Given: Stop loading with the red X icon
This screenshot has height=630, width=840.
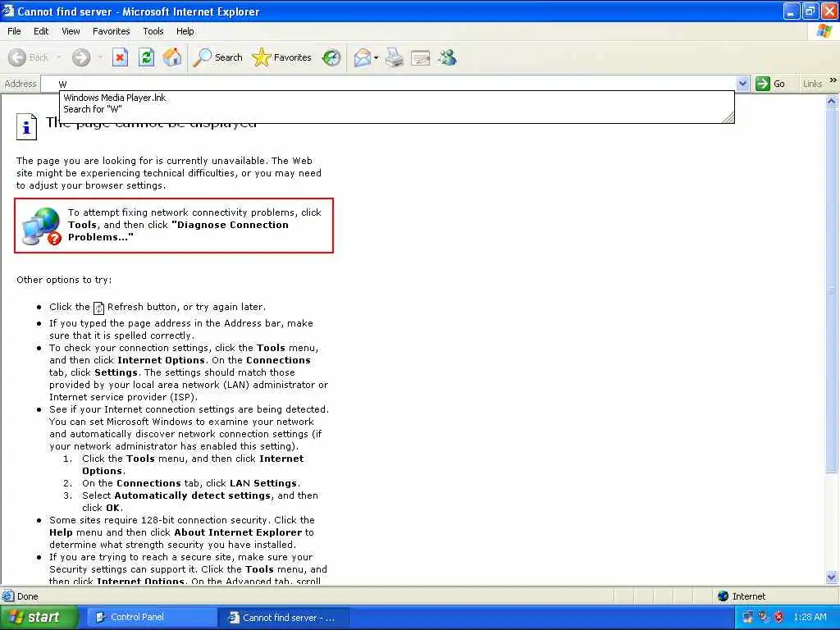Looking at the screenshot, I should (x=120, y=57).
